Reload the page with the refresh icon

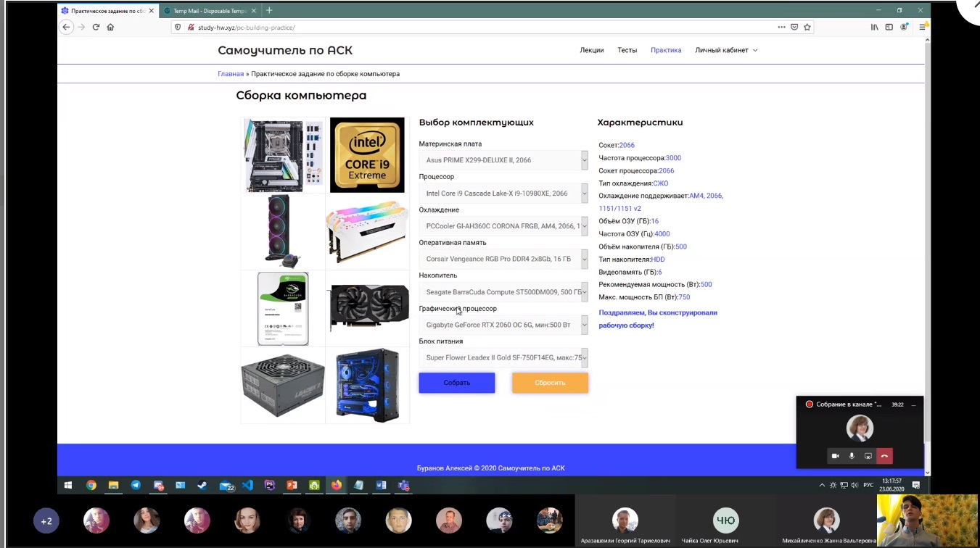(x=96, y=27)
